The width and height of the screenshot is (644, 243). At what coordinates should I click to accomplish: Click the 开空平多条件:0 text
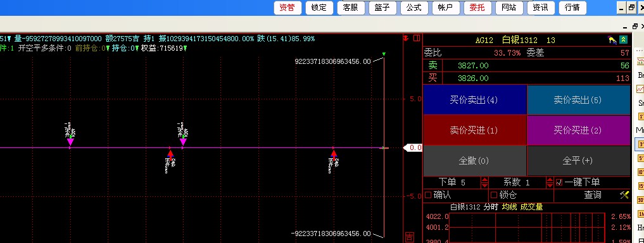(x=45, y=49)
